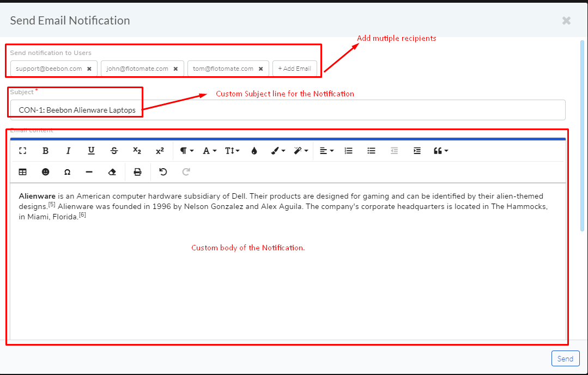Viewport: 588px width, 375px height.
Task: Remove tom@flotomate.com recipient
Action: point(260,69)
